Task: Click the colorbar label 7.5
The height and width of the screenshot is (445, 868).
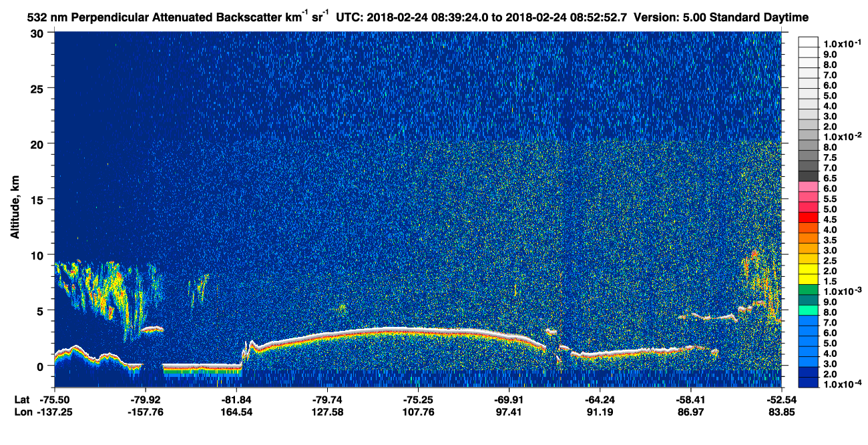Action: pyautogui.click(x=830, y=157)
